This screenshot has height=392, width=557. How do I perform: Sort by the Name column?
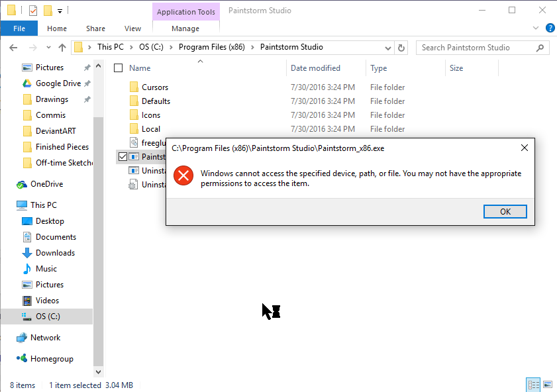(140, 68)
